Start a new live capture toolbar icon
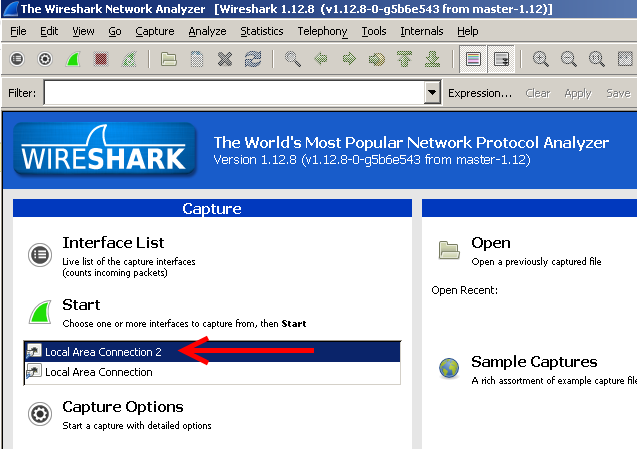The width and height of the screenshot is (637, 449). tap(73, 59)
